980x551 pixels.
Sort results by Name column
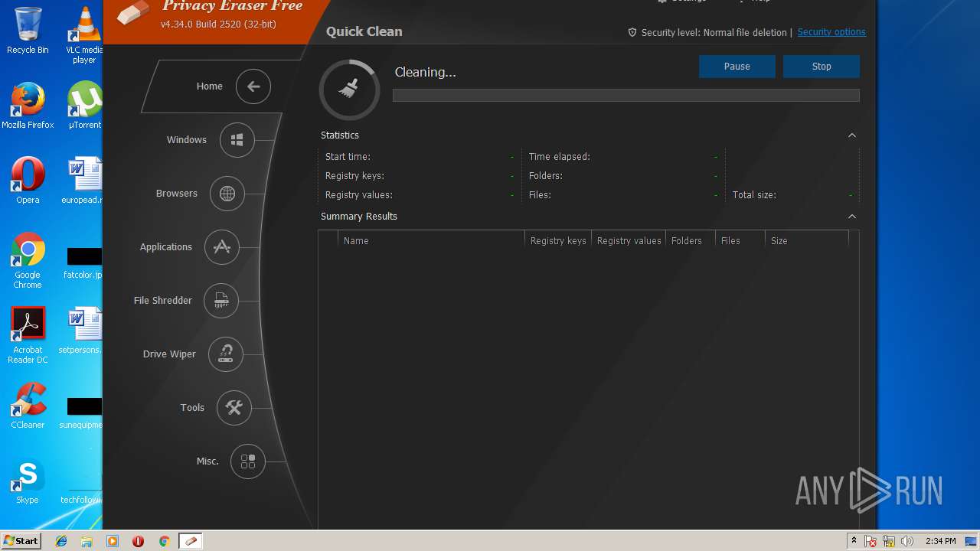(x=431, y=240)
